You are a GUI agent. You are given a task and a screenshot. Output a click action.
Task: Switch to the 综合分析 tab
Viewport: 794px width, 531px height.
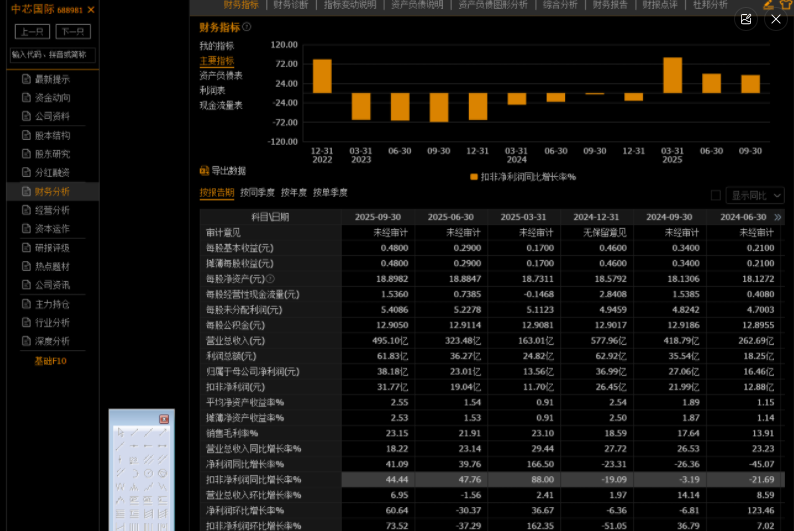(x=560, y=5)
